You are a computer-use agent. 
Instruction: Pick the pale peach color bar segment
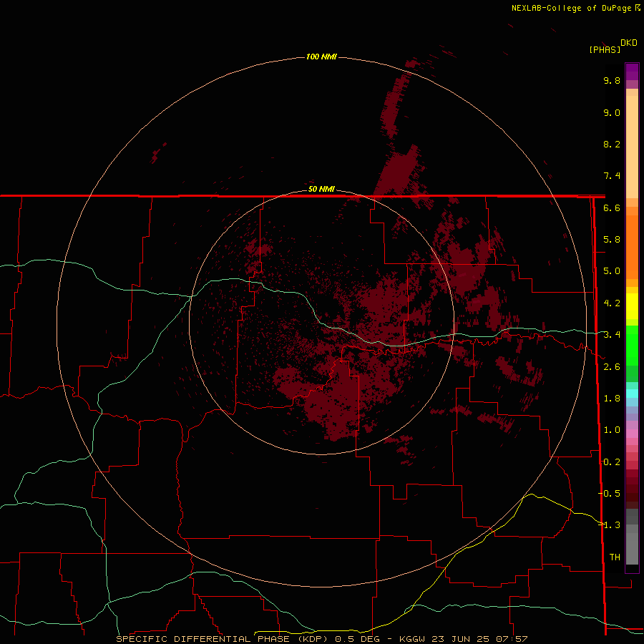[x=632, y=147]
